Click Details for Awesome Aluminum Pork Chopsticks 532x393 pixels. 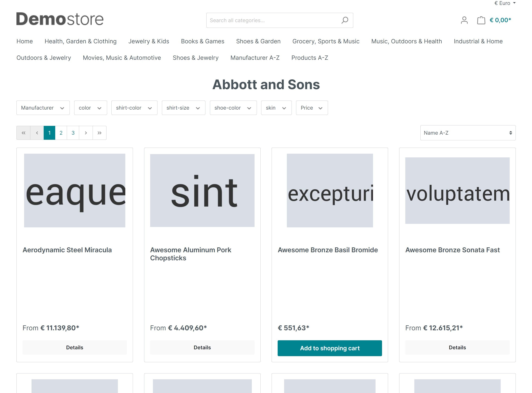(x=202, y=347)
